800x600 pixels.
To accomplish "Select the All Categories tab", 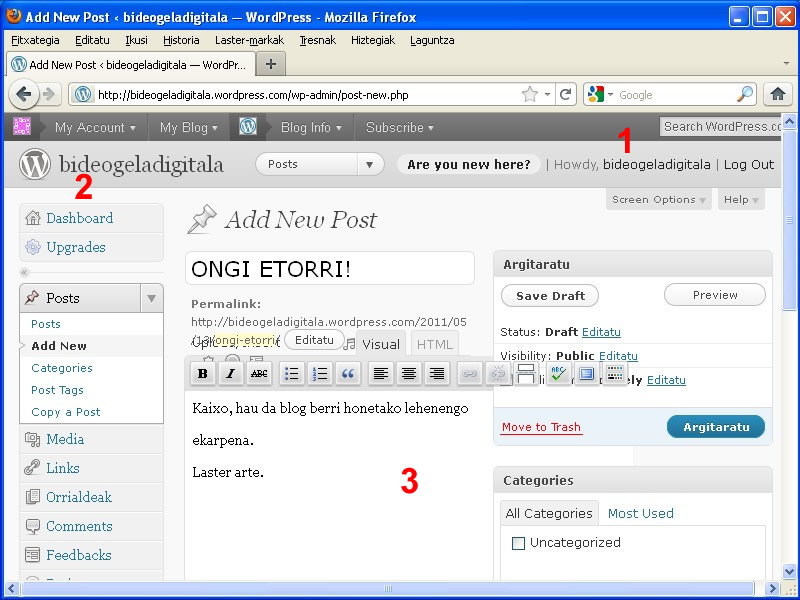I will point(549,513).
